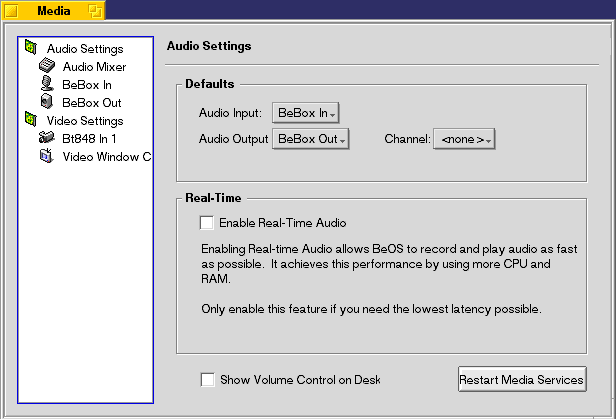
Task: Select BeBox In list entry
Action: click(x=87, y=85)
